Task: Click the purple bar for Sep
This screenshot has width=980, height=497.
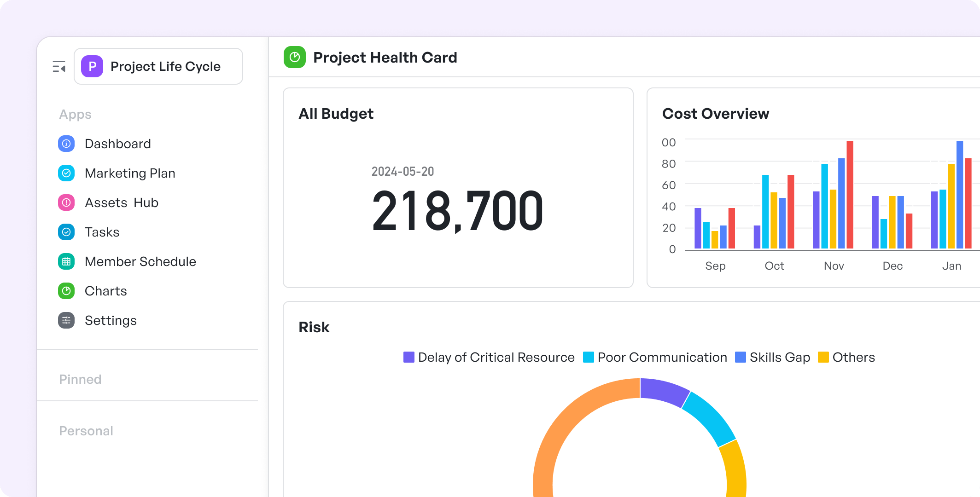Action: [x=698, y=228]
